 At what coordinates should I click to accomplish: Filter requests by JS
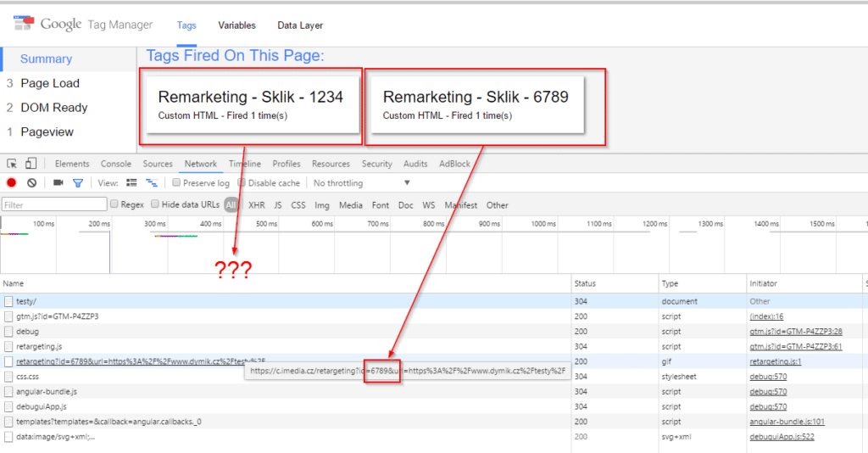(x=278, y=205)
